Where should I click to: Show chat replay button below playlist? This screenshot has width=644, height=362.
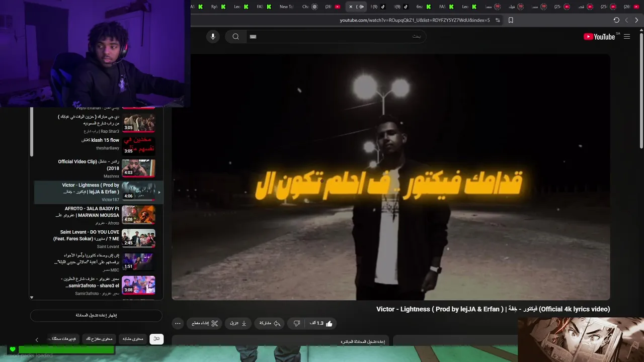[x=96, y=315]
